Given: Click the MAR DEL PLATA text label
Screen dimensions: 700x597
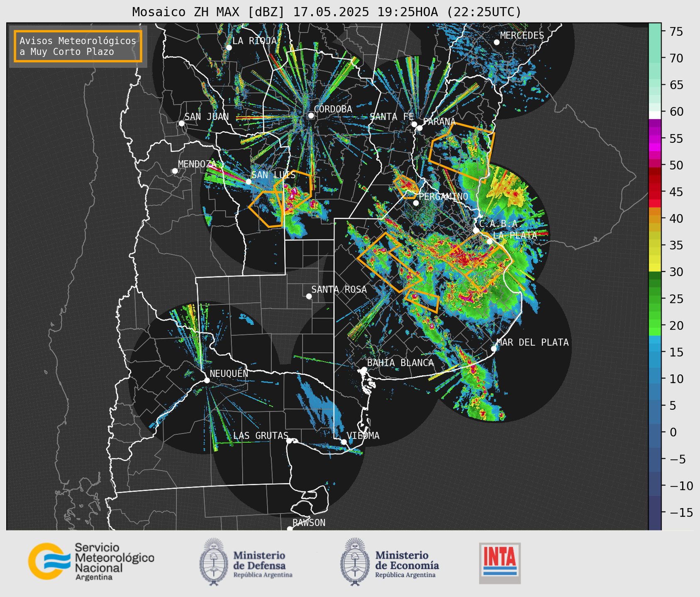Looking at the screenshot, I should [533, 343].
